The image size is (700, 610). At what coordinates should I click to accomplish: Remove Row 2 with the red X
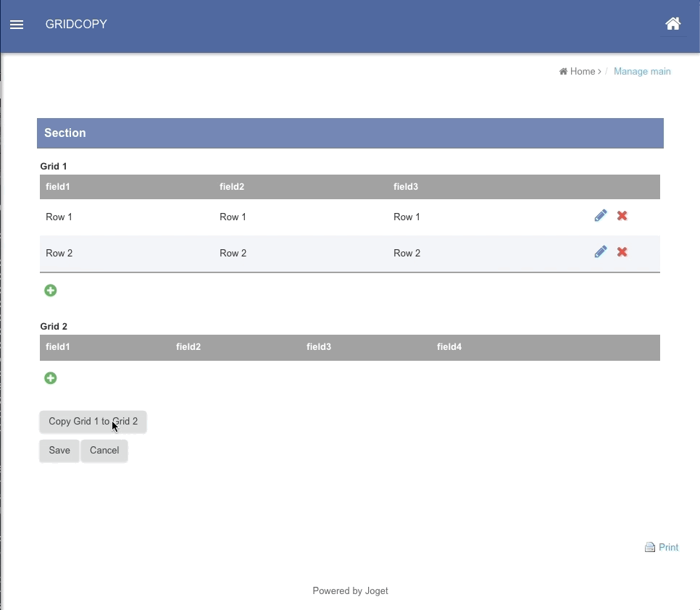(622, 252)
